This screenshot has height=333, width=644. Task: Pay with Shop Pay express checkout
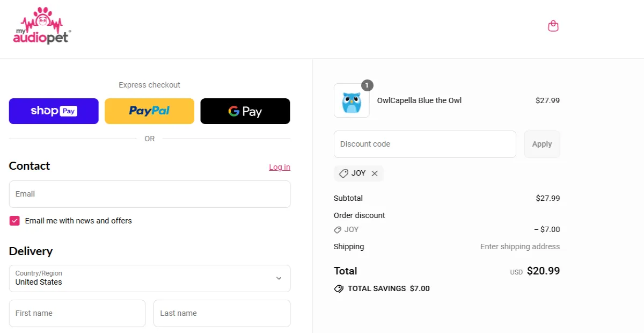pos(54,111)
